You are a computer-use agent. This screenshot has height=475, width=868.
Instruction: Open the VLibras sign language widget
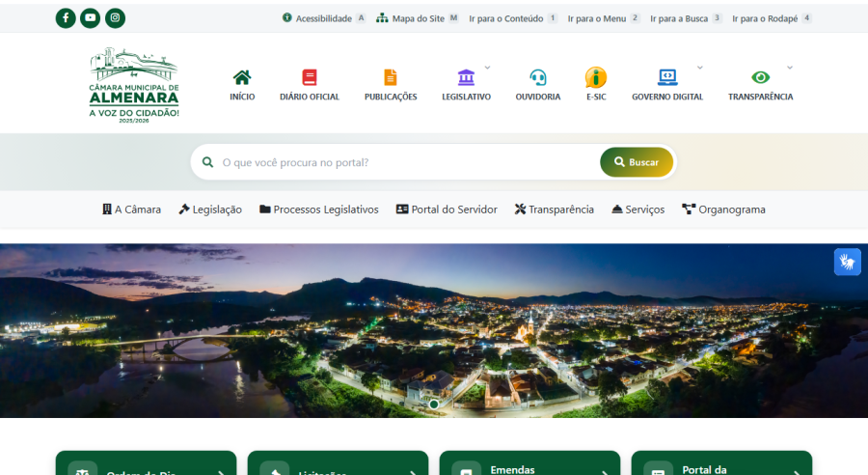click(847, 262)
